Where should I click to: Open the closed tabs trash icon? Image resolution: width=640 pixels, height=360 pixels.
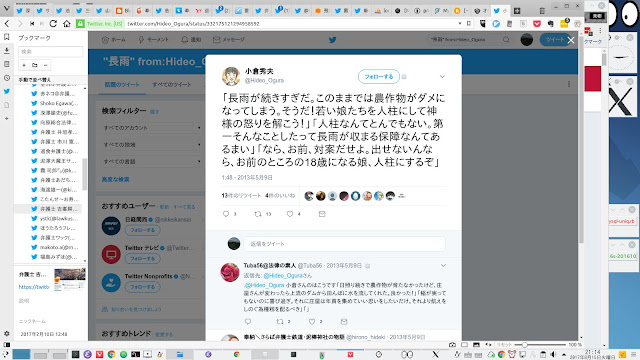click(542, 10)
